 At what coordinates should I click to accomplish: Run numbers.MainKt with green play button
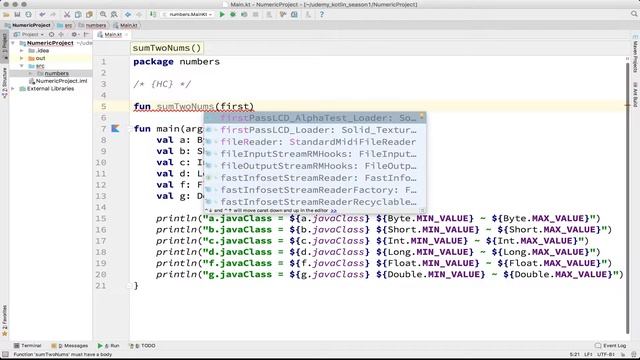point(222,14)
